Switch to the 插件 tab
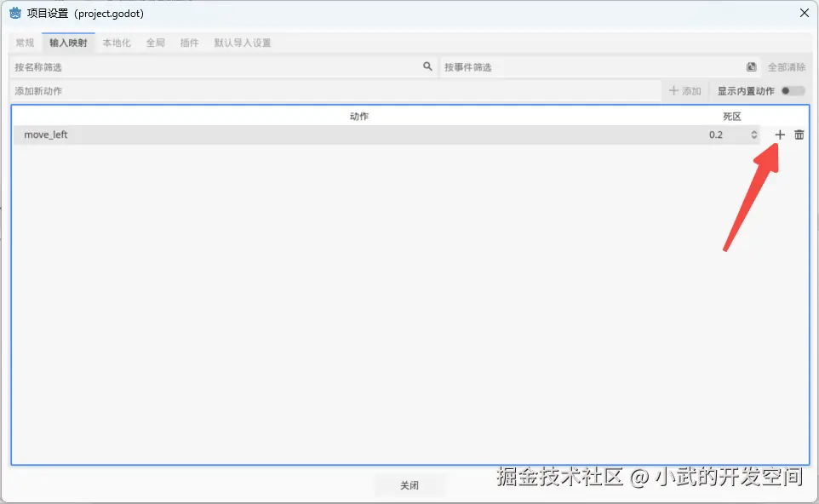 click(189, 43)
